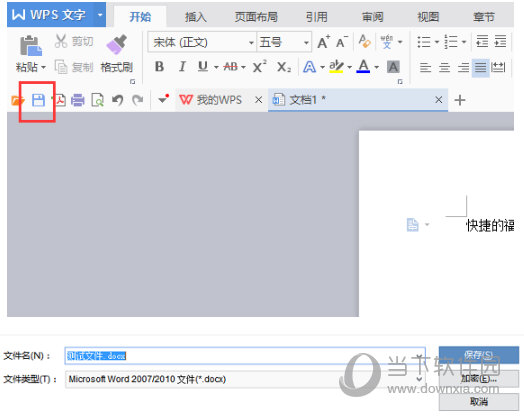The width and height of the screenshot is (524, 418).
Task: Increase font size with A+ icon
Action: [x=323, y=42]
